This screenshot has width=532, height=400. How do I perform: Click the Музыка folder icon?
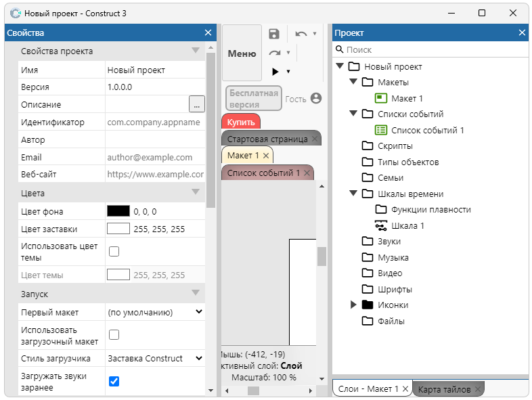click(x=368, y=257)
